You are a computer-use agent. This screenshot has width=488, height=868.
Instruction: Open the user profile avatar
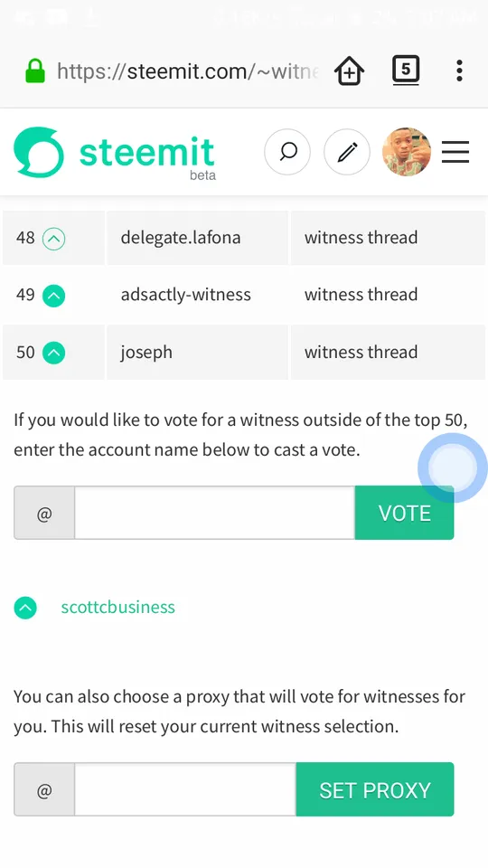(x=407, y=152)
